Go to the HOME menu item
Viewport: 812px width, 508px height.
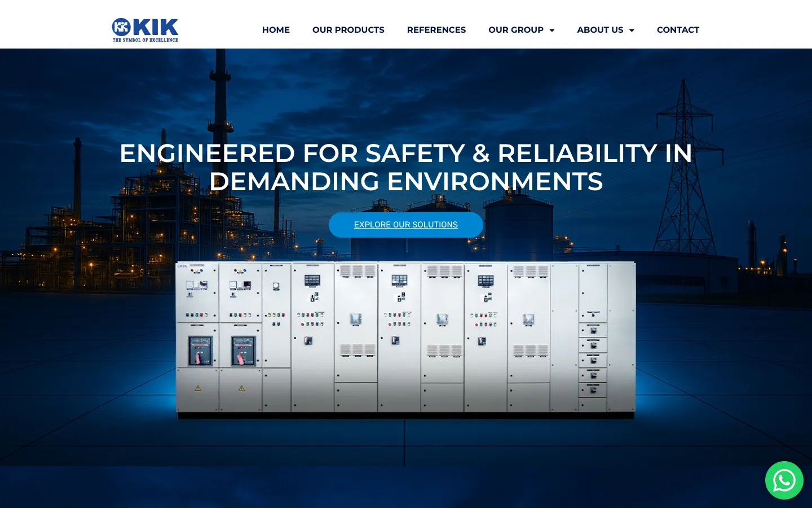[x=276, y=30]
